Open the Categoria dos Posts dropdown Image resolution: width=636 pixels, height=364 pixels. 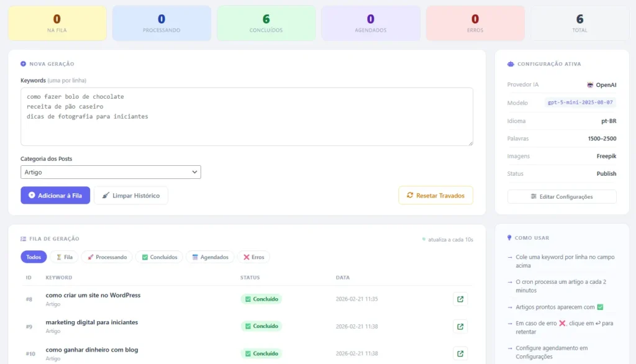tap(111, 172)
